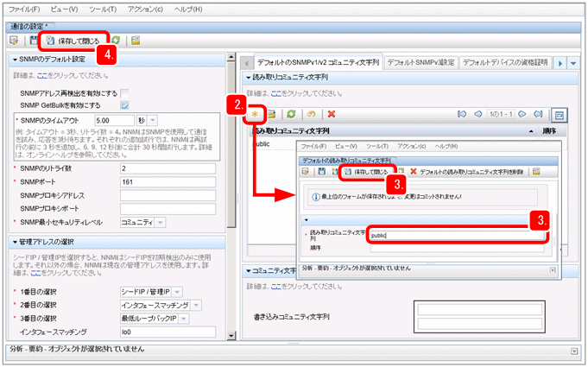Collapse the 読み取りコミュニティ文字列 section

pos(249,77)
